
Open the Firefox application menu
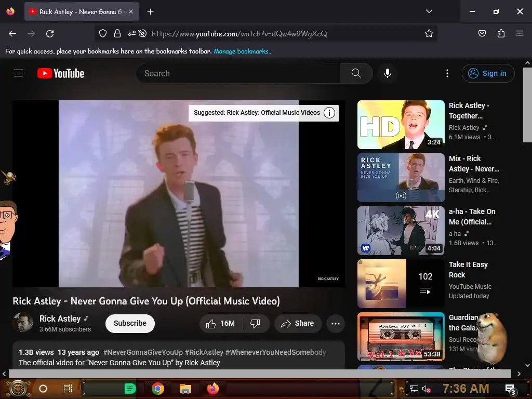tap(520, 33)
